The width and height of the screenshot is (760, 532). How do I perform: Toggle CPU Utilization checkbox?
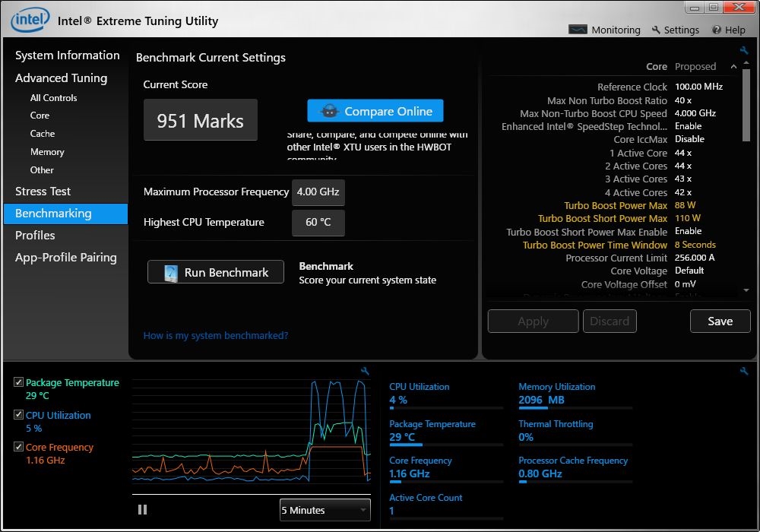pyautogui.click(x=18, y=415)
